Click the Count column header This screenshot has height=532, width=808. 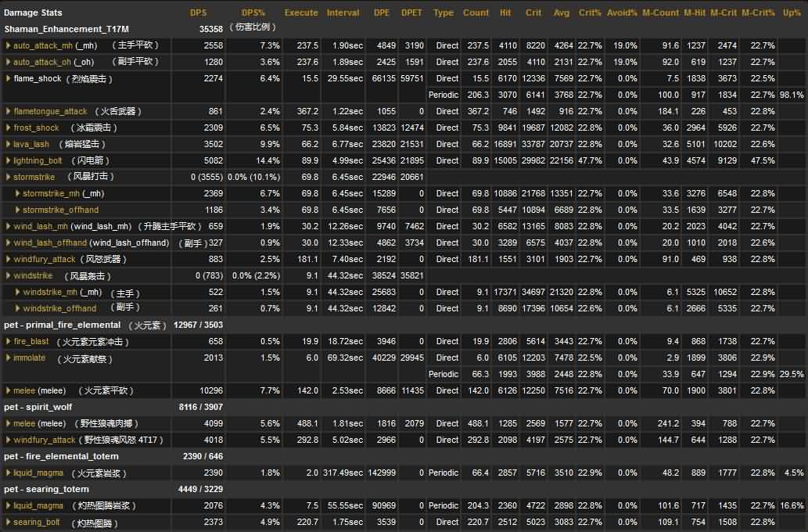coord(476,13)
